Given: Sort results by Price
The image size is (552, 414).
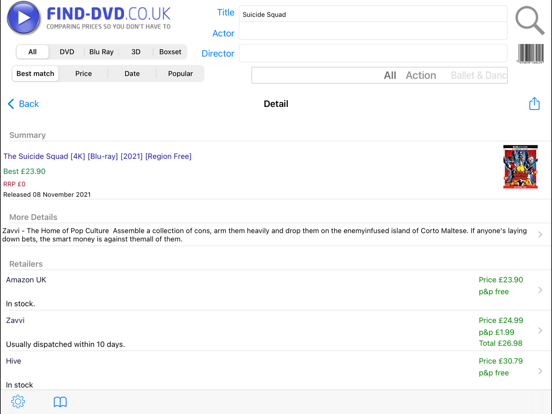Looking at the screenshot, I should (83, 74).
